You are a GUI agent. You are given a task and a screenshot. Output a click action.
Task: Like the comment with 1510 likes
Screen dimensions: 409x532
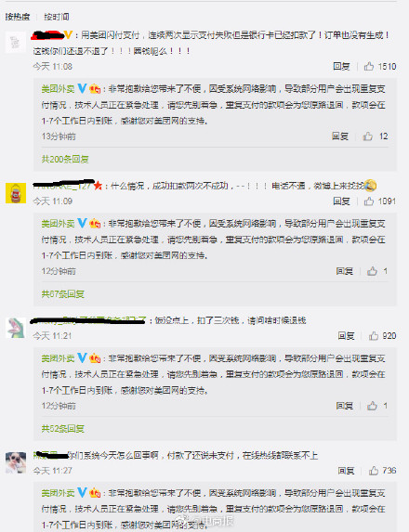pos(369,66)
